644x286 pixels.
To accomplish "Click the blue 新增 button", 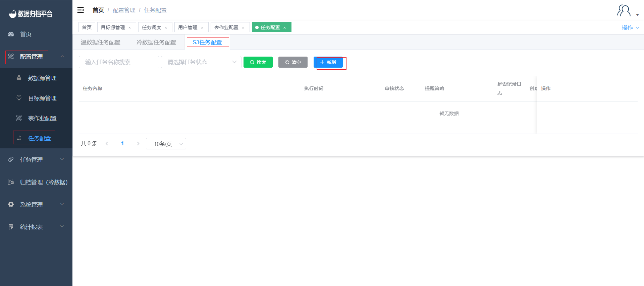I will point(328,62).
